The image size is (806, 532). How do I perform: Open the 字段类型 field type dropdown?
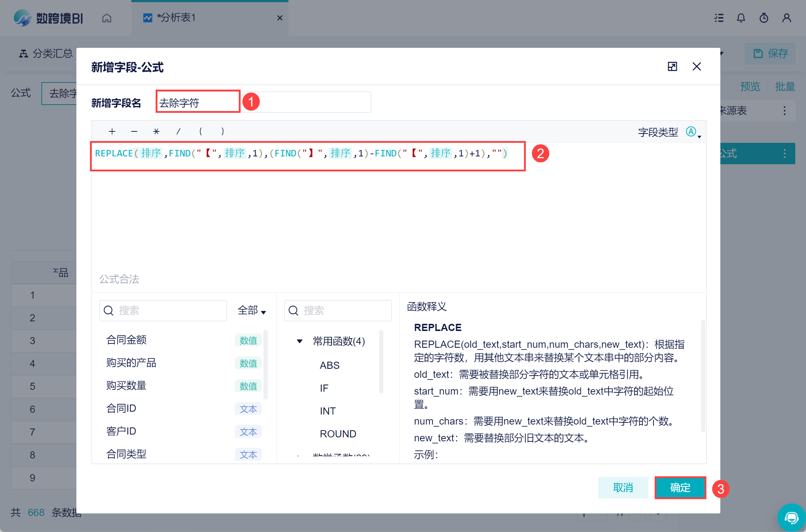[x=693, y=132]
